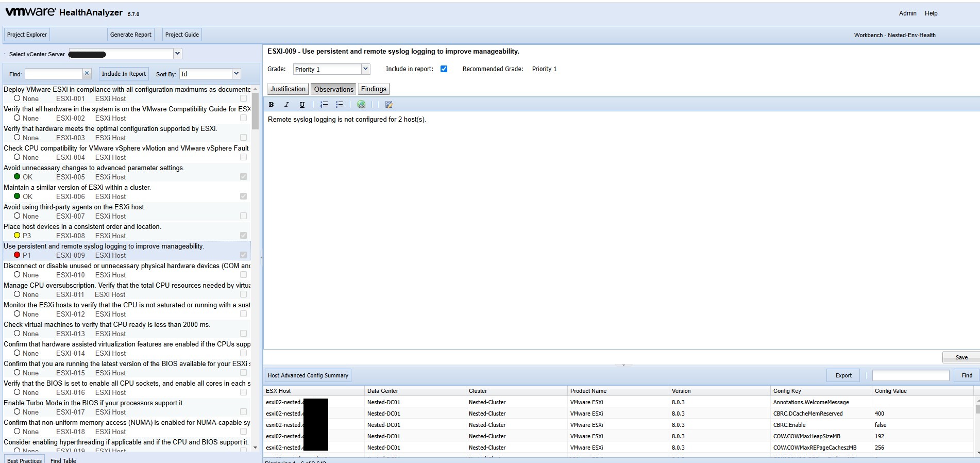The height and width of the screenshot is (463, 980).
Task: Uncheck the Include in report checkbox
Action: pos(444,69)
